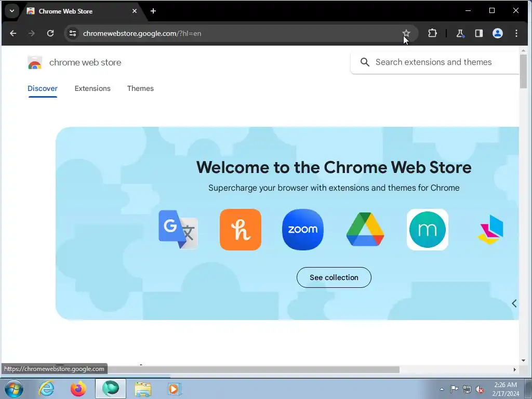The image size is (532, 399).
Task: Open the Chrome profile avatar
Action: click(497, 33)
